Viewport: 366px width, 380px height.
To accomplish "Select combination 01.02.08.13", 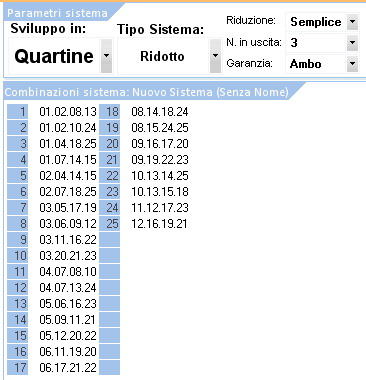I will click(x=68, y=112).
